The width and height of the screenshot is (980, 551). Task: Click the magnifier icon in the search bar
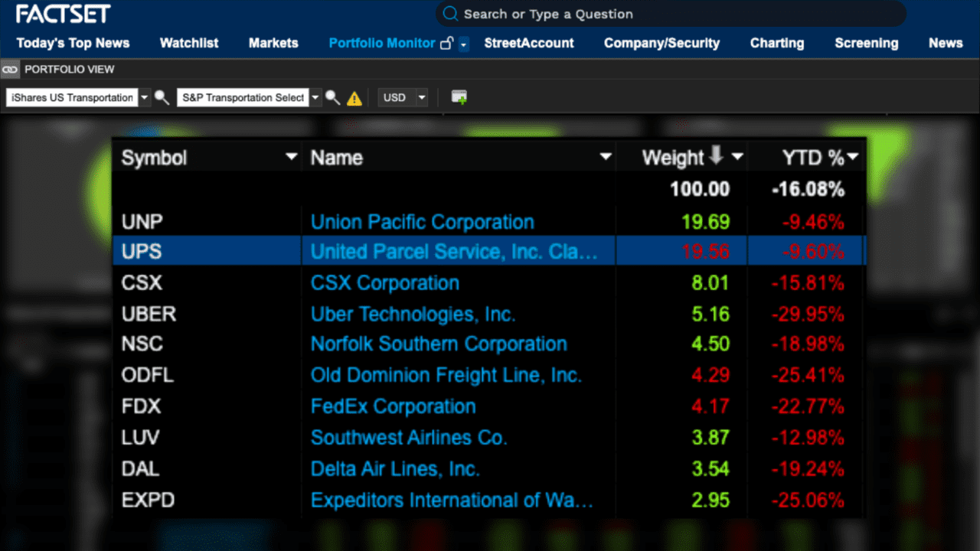[x=450, y=14]
